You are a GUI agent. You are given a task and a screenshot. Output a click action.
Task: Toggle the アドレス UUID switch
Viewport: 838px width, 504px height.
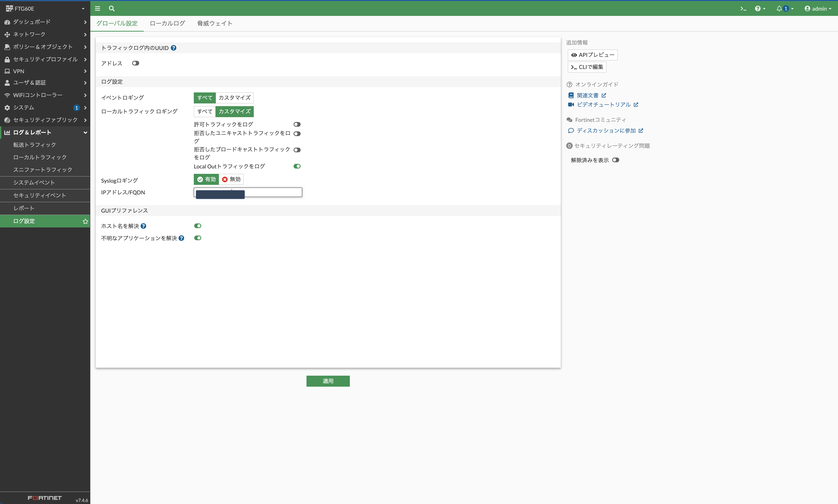point(135,63)
